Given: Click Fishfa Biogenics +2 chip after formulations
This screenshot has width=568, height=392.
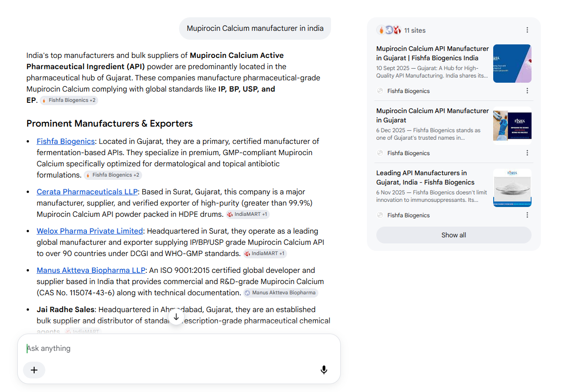Looking at the screenshot, I should pyautogui.click(x=113, y=175).
